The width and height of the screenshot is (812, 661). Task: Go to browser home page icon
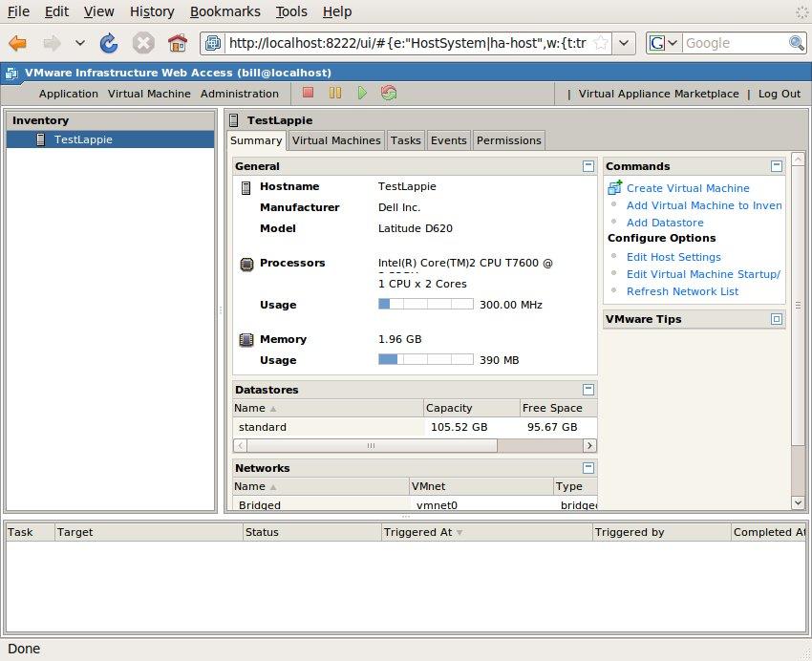177,43
